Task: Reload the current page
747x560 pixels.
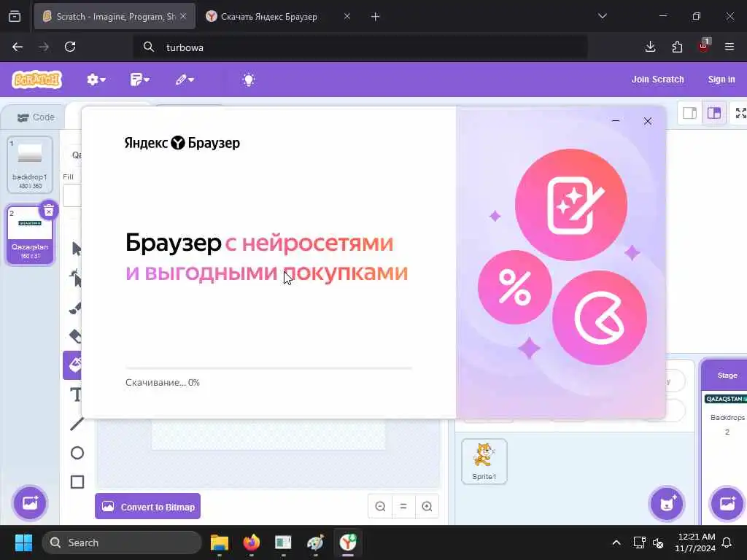Action: click(x=70, y=47)
